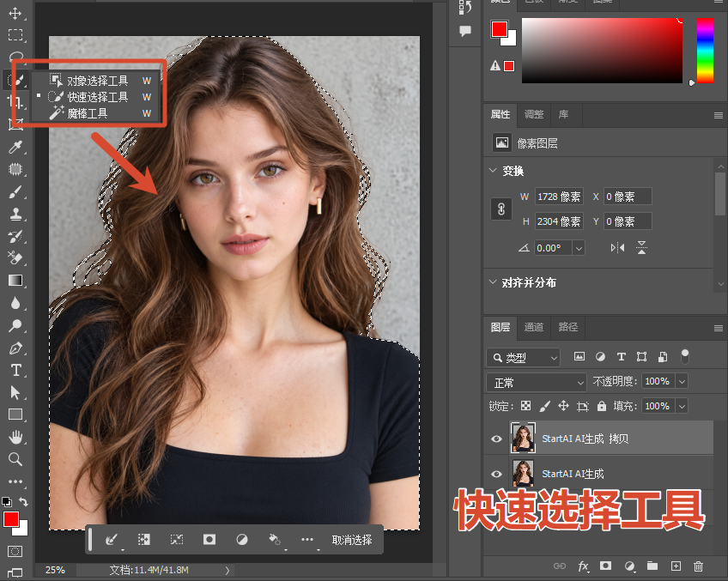The width and height of the screenshot is (728, 581).
Task: Open the Layers panel menu
Action: (x=719, y=329)
